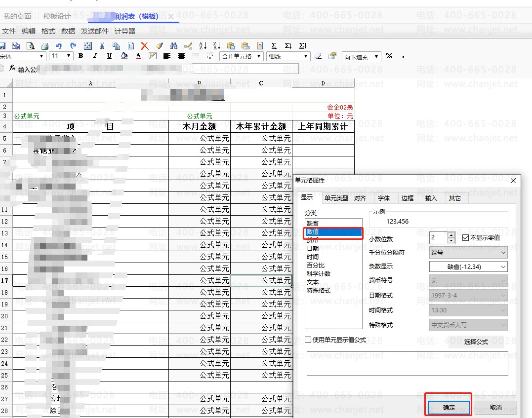Click the red X delete icon
The image size is (532, 418).
tap(144, 46)
